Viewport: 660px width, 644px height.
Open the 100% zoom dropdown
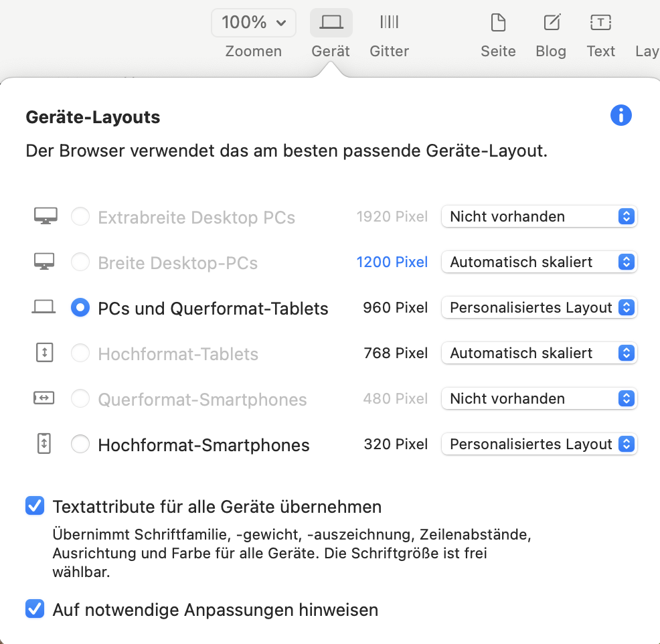click(x=254, y=23)
